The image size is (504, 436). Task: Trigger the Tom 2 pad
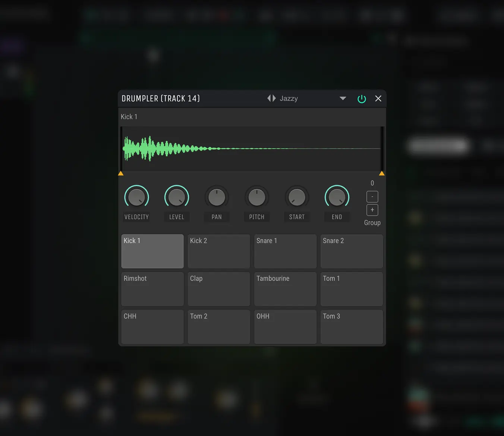219,327
